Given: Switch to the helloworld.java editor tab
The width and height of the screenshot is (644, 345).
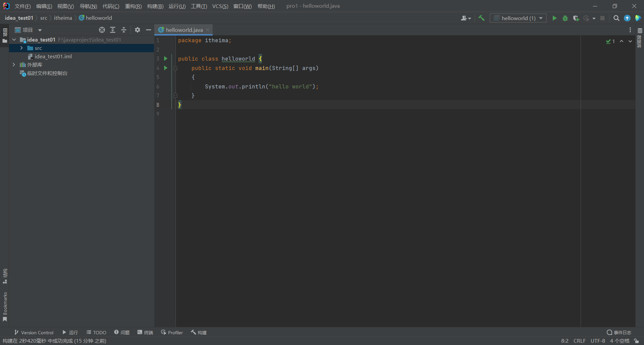Looking at the screenshot, I should pyautogui.click(x=184, y=30).
